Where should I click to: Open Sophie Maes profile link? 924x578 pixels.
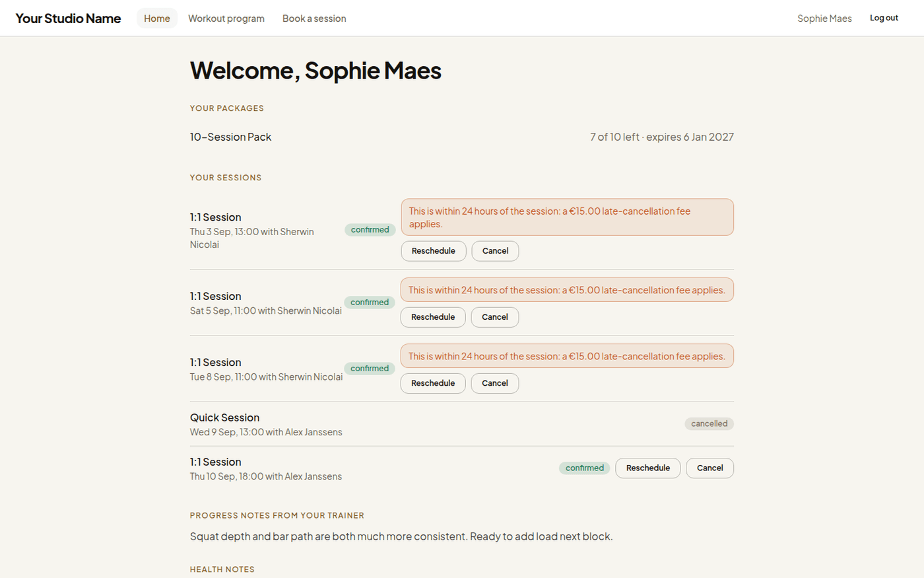pyautogui.click(x=824, y=18)
